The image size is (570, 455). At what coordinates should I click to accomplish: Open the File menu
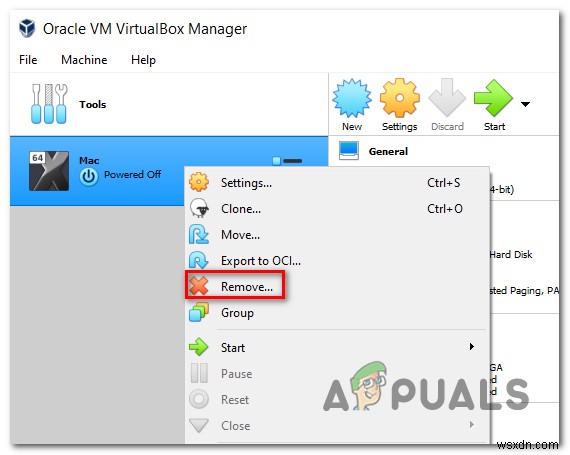[28, 60]
